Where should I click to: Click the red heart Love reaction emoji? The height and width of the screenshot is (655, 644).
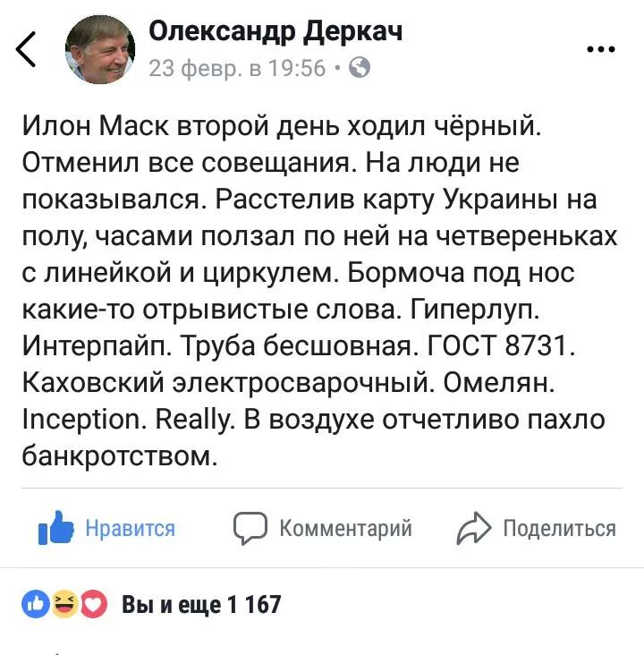(x=93, y=605)
